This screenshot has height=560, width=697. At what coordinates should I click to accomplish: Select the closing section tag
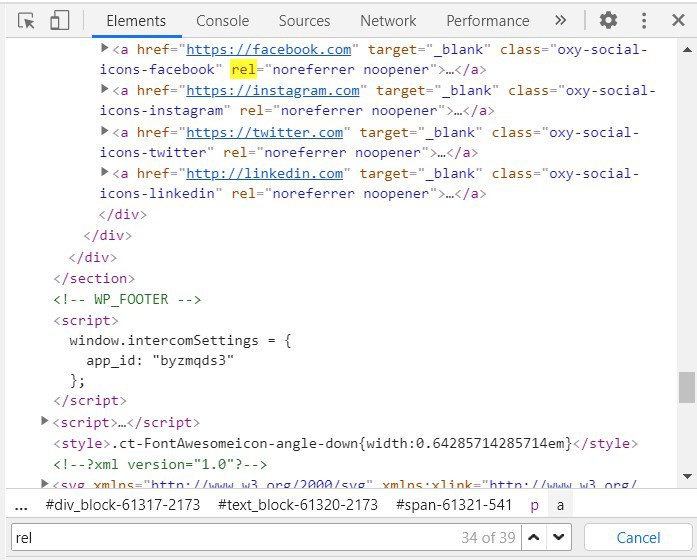(x=94, y=279)
